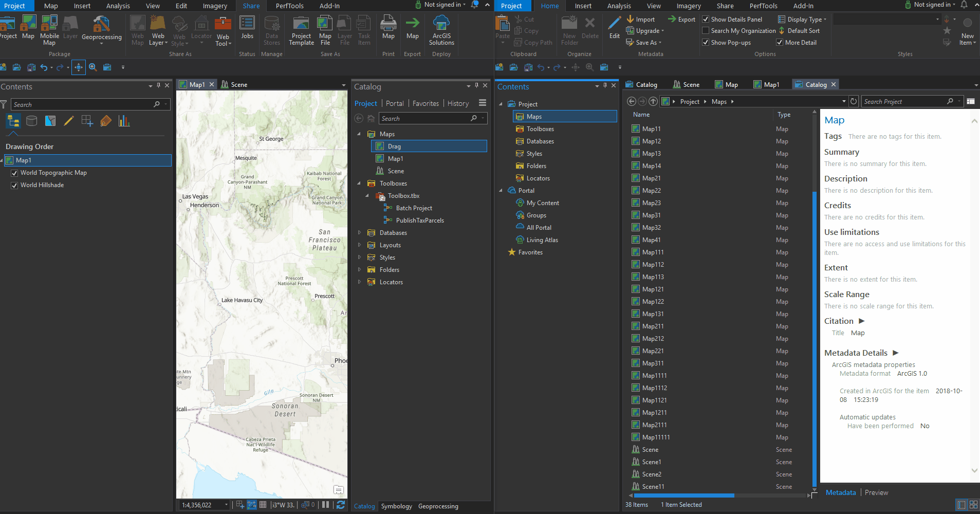The height and width of the screenshot is (514, 980).
Task: Open Geoprocessing package tool in left ribbon
Action: tap(101, 30)
